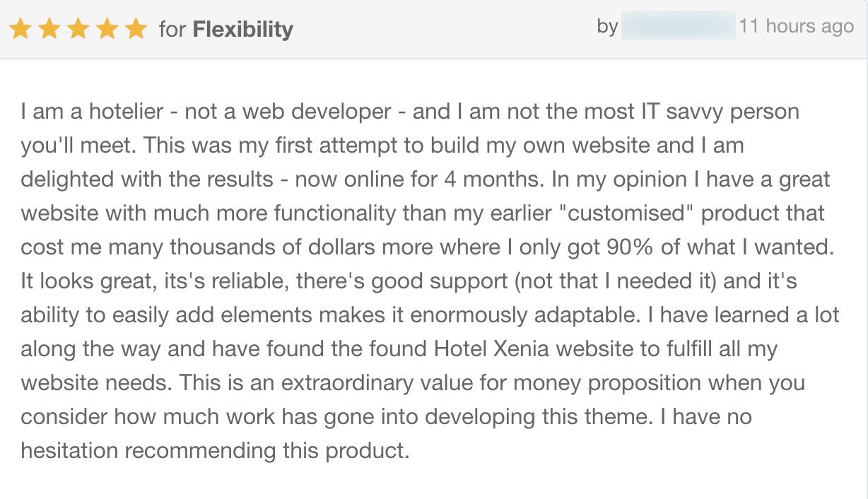Click the phrase "4 months" in review
The width and height of the screenshot is (868, 499).
coord(487,180)
